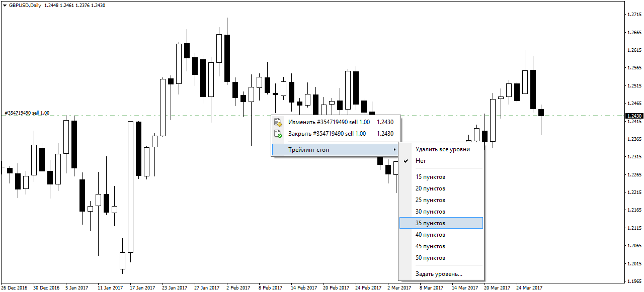This screenshot has height=292, width=644.
Task: Click the 2 Feb 2017 date label
Action: pos(238,288)
